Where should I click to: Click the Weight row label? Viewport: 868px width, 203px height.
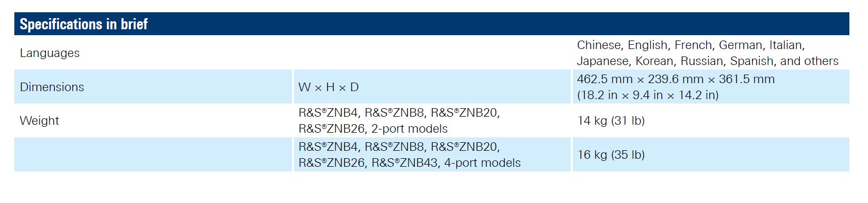click(39, 120)
